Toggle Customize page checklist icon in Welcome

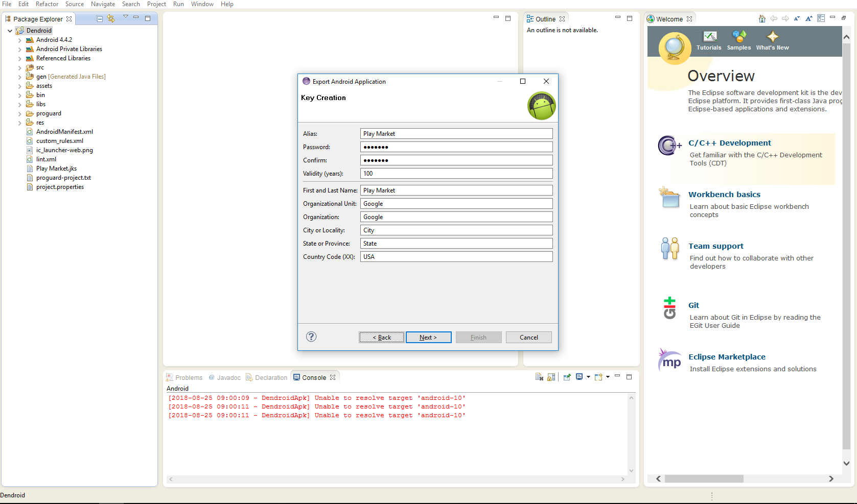pos(821,18)
